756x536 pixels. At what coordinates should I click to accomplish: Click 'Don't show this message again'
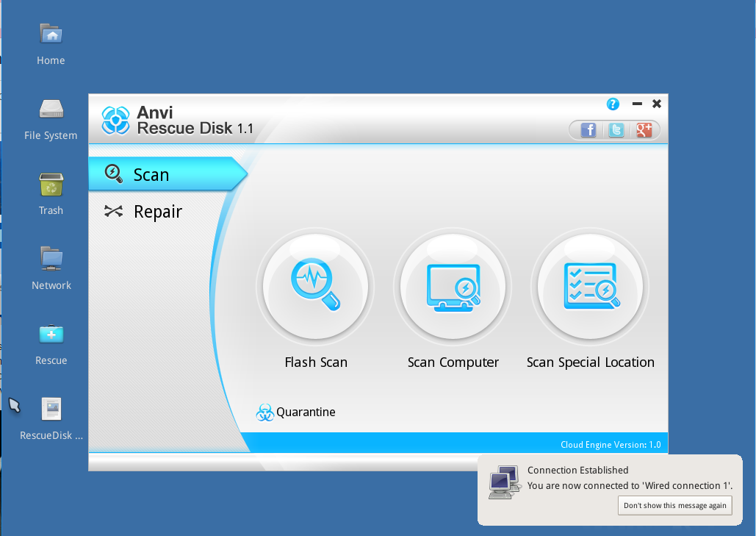coord(674,505)
